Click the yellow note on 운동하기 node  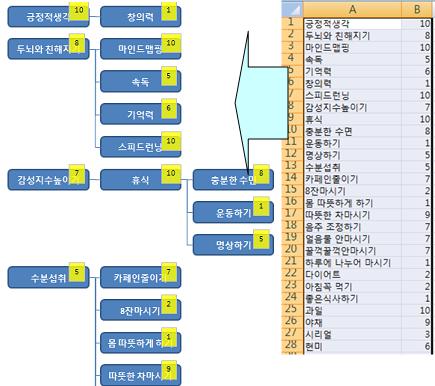[261, 207]
